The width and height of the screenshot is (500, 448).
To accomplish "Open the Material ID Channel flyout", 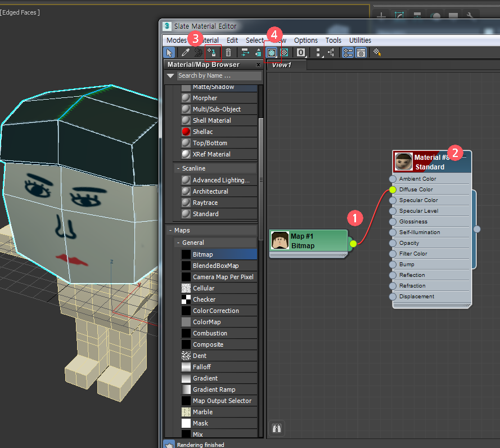I will point(301,52).
